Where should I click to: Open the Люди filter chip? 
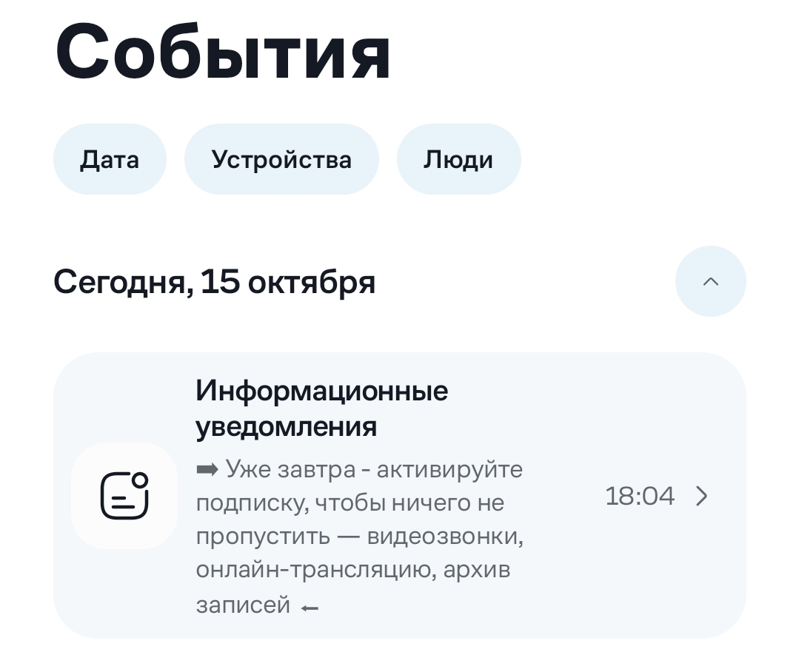[x=458, y=159]
